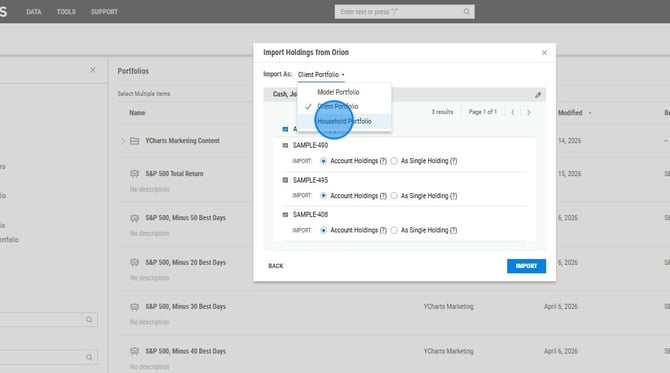Select As Single Holding for SAMPLE-408

point(394,230)
